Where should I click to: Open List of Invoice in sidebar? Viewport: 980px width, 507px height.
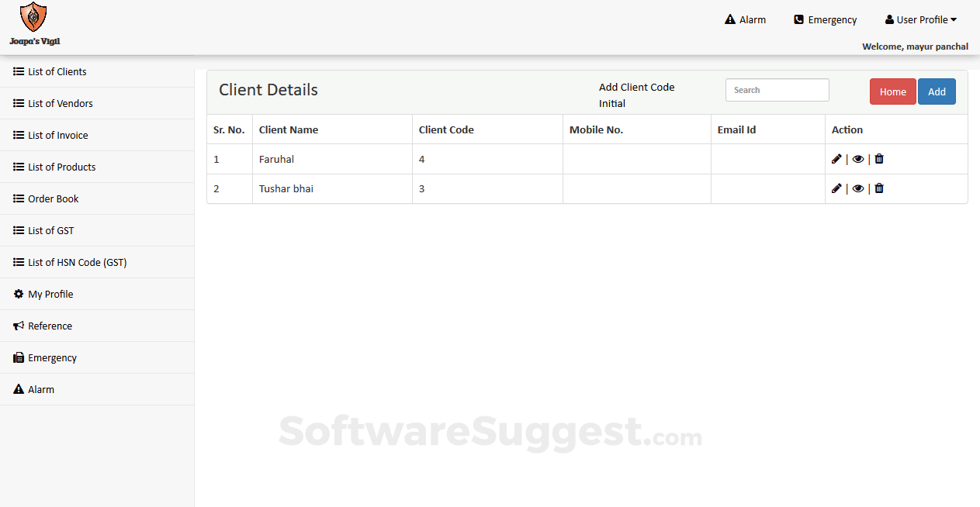pyautogui.click(x=57, y=136)
